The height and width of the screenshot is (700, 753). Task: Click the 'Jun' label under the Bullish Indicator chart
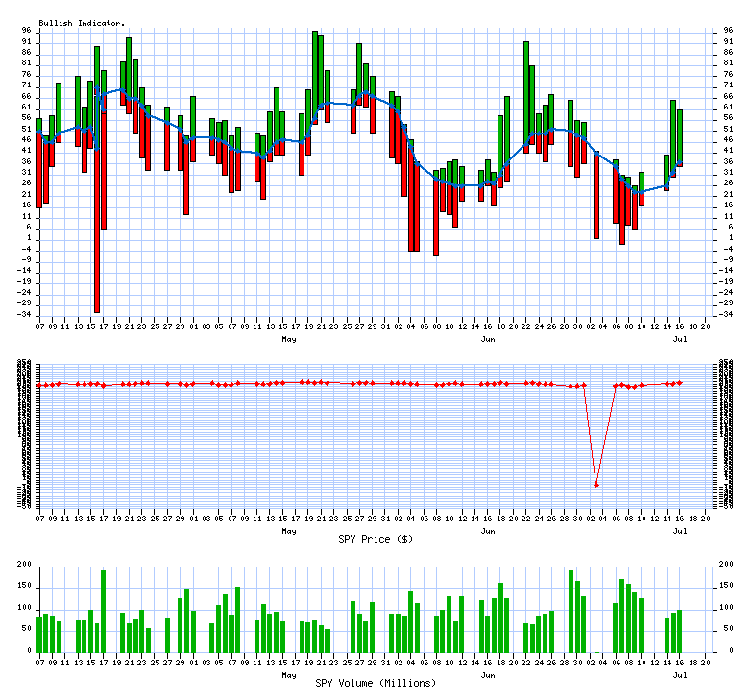click(x=488, y=339)
